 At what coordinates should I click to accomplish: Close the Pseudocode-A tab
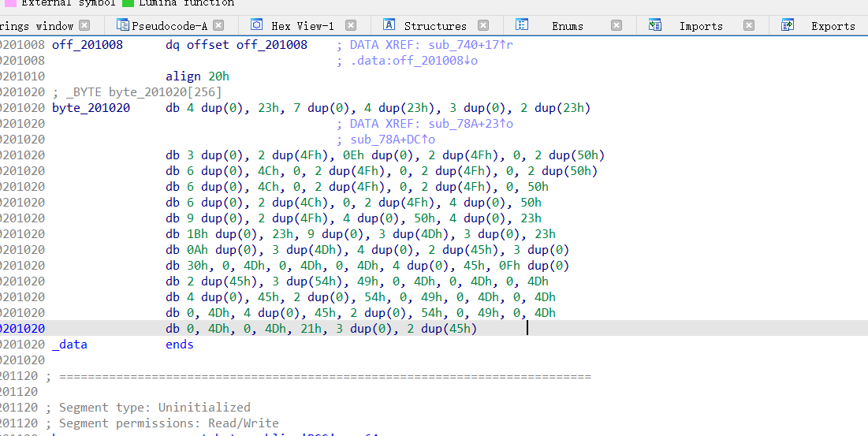(x=218, y=25)
